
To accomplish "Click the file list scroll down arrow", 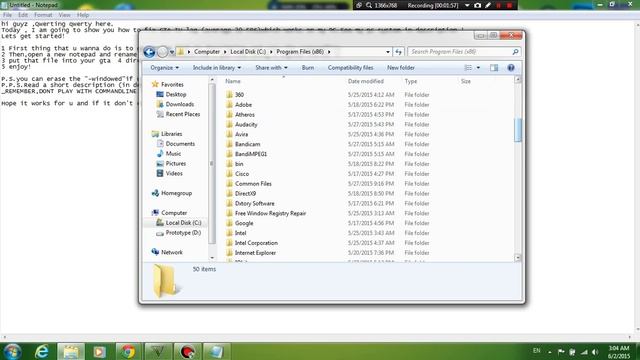I will (x=518, y=258).
